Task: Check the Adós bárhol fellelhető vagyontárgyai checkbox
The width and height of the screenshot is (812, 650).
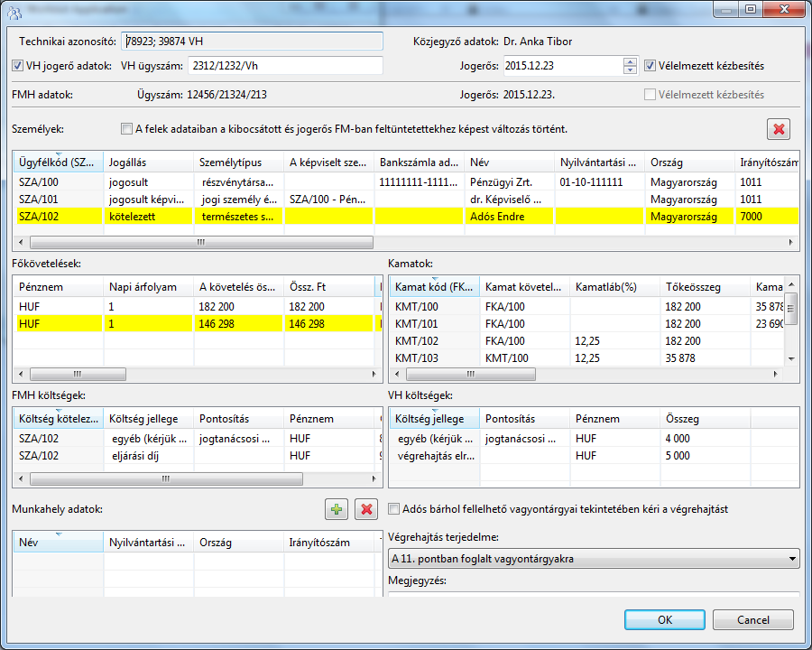Action: [x=394, y=509]
